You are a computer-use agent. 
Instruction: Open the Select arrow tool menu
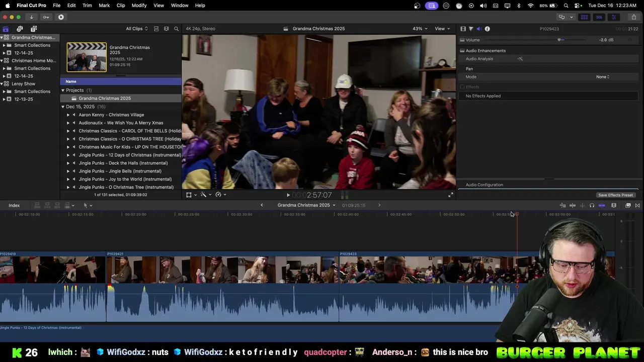(88, 205)
